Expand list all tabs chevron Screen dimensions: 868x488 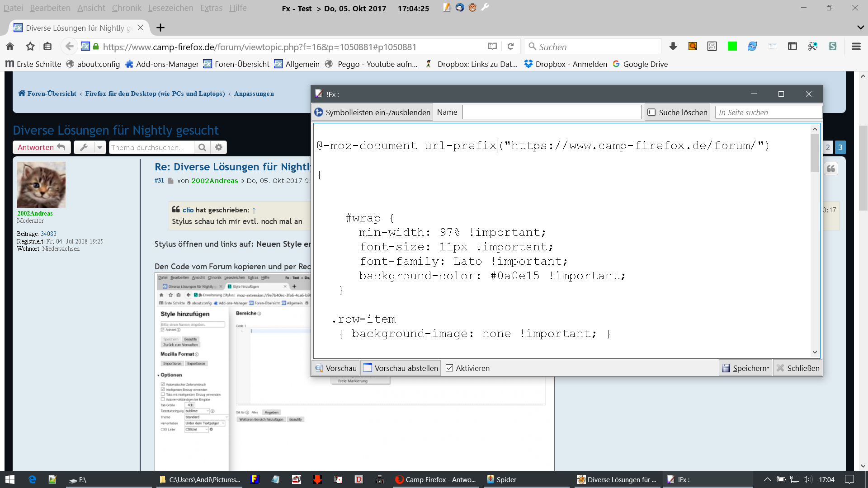coord(860,28)
